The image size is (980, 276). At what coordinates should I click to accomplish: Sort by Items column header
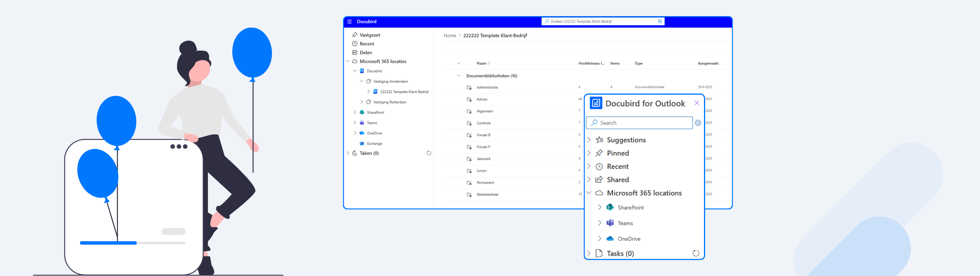coord(615,64)
